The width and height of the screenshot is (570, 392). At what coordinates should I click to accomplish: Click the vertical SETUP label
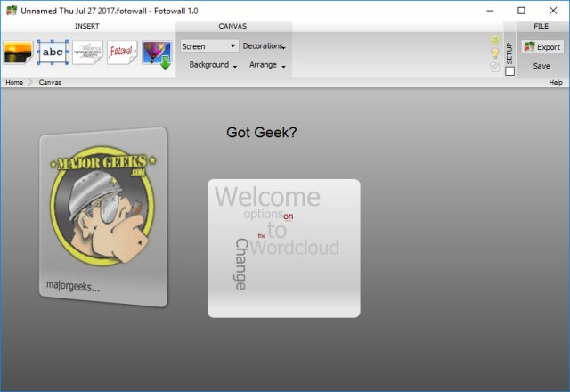(x=509, y=53)
